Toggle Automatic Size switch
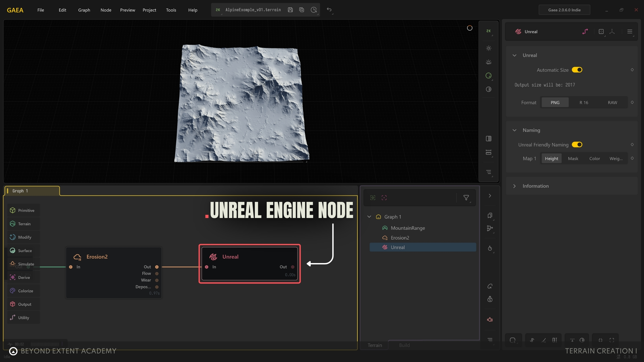 click(x=577, y=70)
